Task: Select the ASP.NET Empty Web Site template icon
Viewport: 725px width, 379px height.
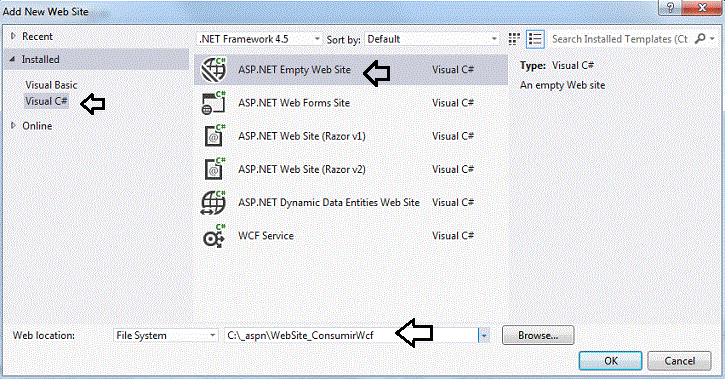Action: 214,70
